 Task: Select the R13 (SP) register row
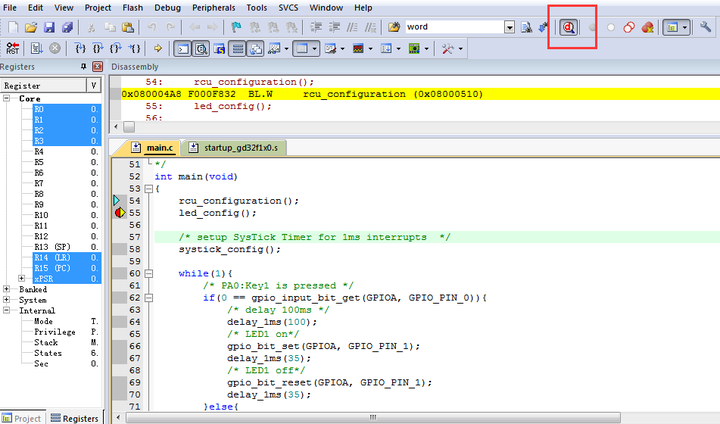click(x=51, y=246)
